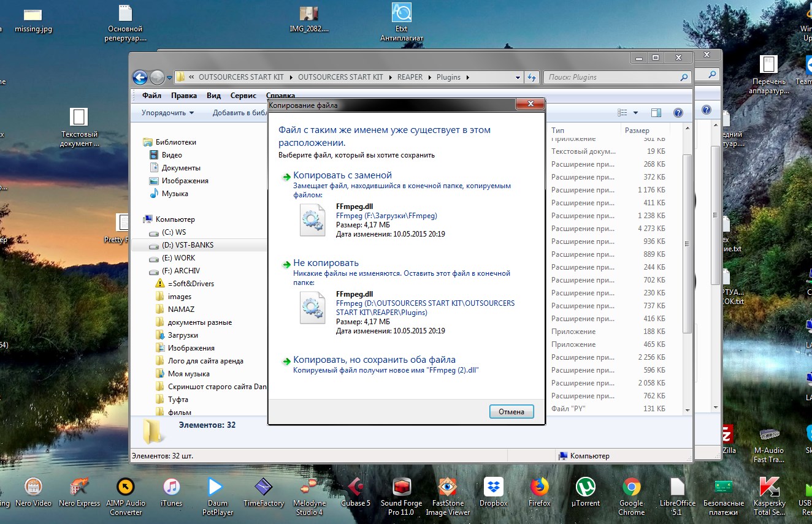The width and height of the screenshot is (812, 524).
Task: Open Туфта folder in tree
Action: pyautogui.click(x=172, y=400)
